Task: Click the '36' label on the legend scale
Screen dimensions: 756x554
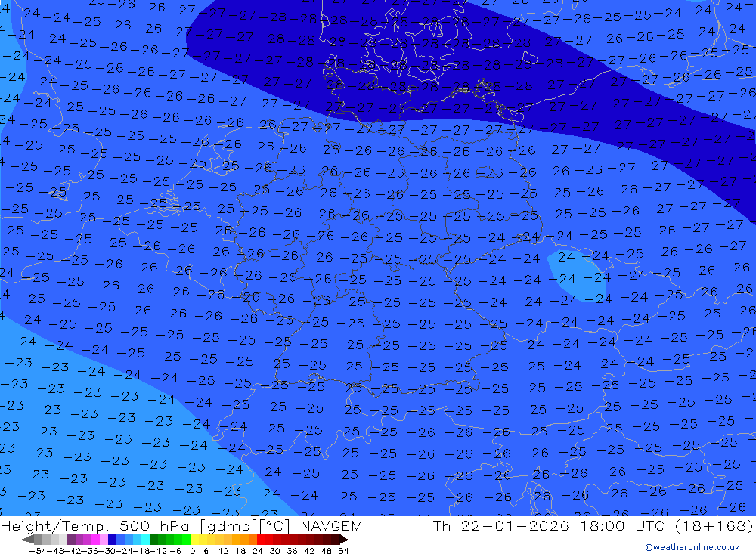Action: pyautogui.click(x=292, y=551)
